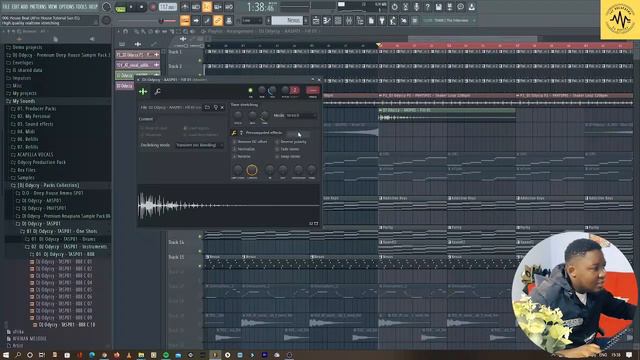Click the arrow icon in second toolbar row
This screenshot has width=640, height=360.
[x=196, y=20]
